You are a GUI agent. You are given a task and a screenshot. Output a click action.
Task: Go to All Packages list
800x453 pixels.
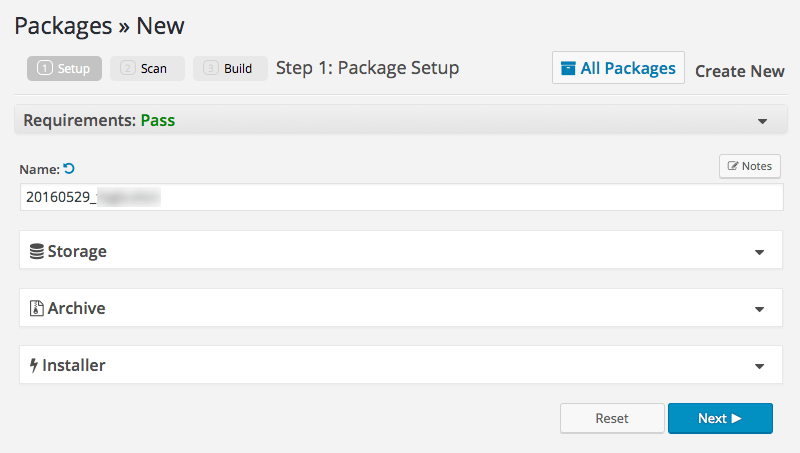tap(618, 68)
